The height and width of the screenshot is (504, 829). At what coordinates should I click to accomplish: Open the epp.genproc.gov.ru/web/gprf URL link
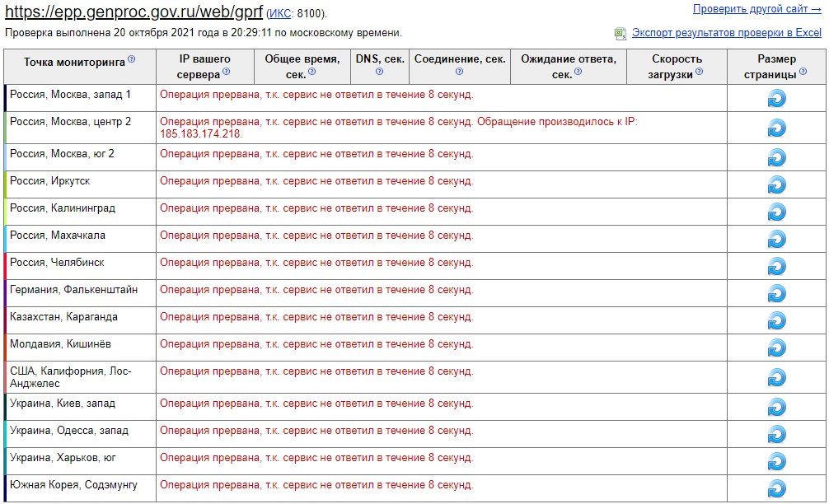pyautogui.click(x=133, y=12)
